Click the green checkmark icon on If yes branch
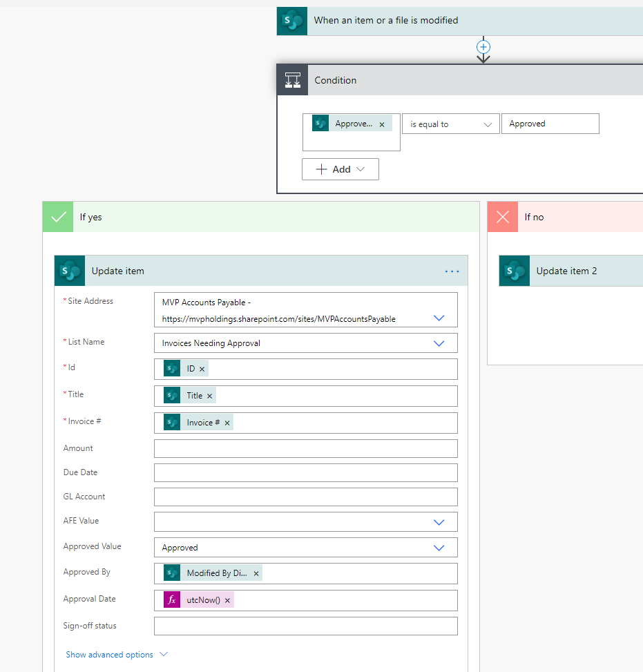Screen dimensions: 643x672 (x=57, y=216)
